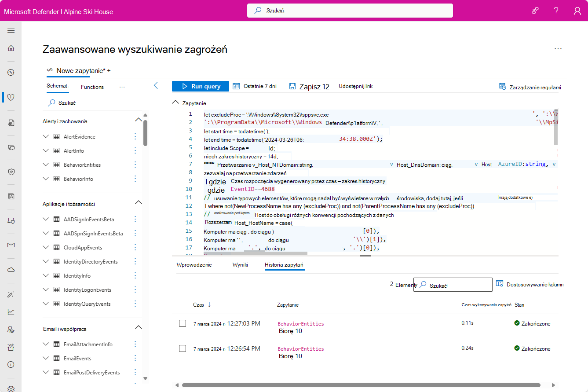The width and height of the screenshot is (588, 392).
Task: Click the AADSpnSignInEventsBeta table name
Action: [93, 234]
